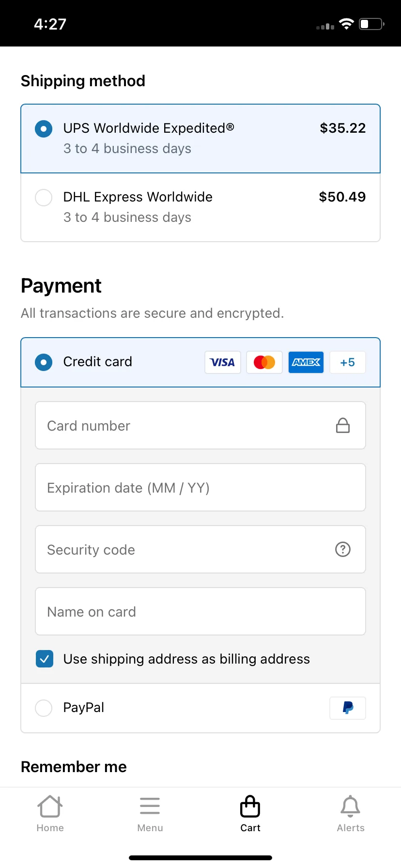The width and height of the screenshot is (401, 868).
Task: Open the security code help question mark
Action: pyautogui.click(x=343, y=549)
